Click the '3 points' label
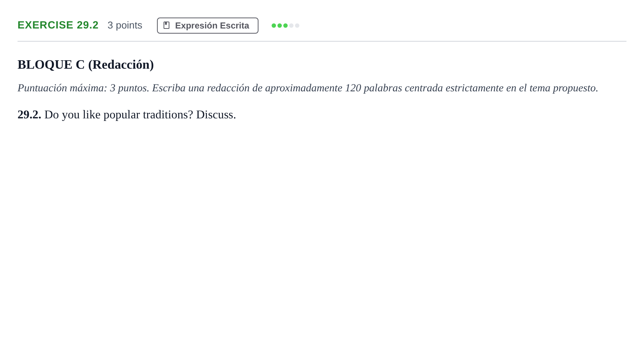This screenshot has height=358, width=644. [x=125, y=25]
